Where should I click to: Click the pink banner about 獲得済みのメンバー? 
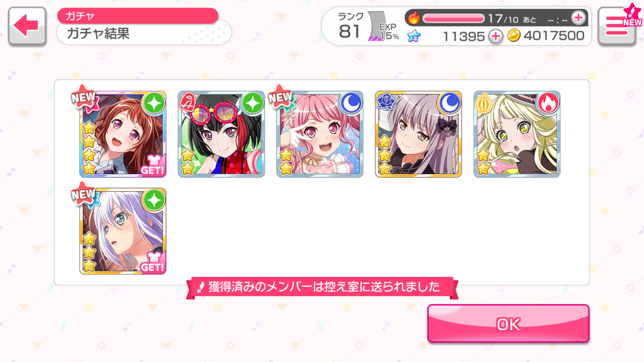pyautogui.click(x=323, y=287)
